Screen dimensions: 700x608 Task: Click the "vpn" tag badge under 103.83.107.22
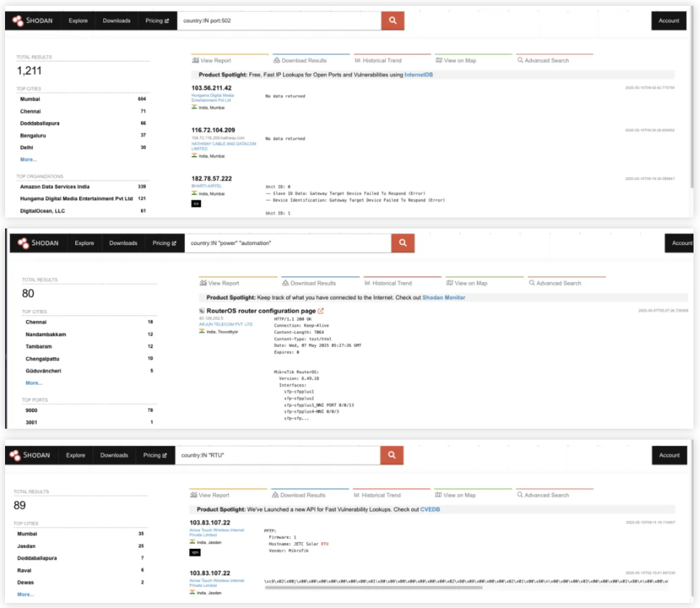pyautogui.click(x=194, y=552)
